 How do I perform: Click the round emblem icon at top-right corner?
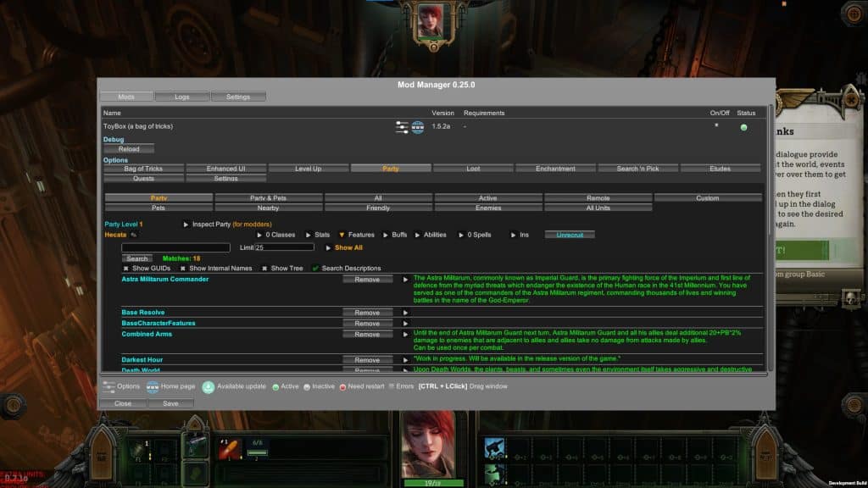pyautogui.click(x=854, y=14)
